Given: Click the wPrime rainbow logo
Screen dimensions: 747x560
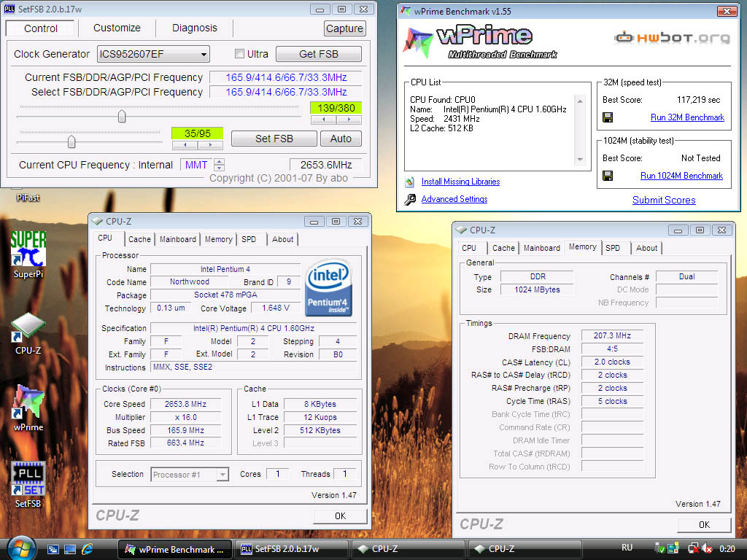Looking at the screenshot, I should click(418, 42).
